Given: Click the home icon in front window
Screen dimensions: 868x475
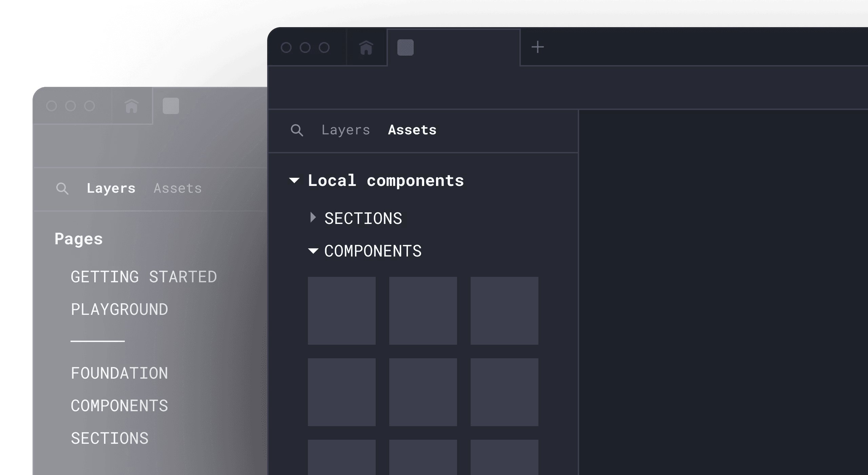Looking at the screenshot, I should pos(366,47).
